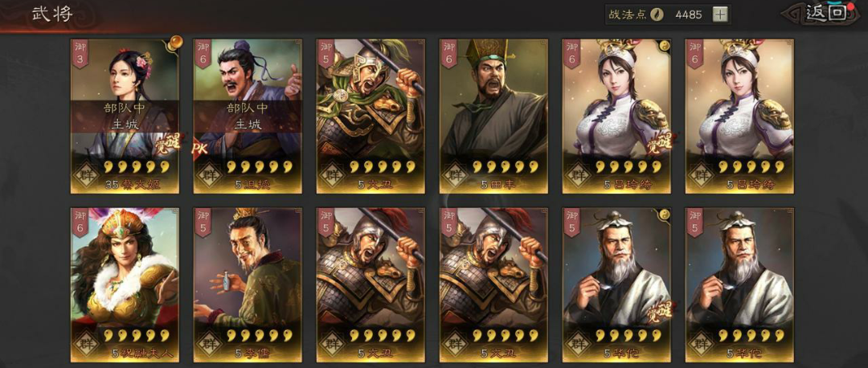Select the 李儒 hero card
Viewport: 868px width, 368px height.
click(248, 285)
